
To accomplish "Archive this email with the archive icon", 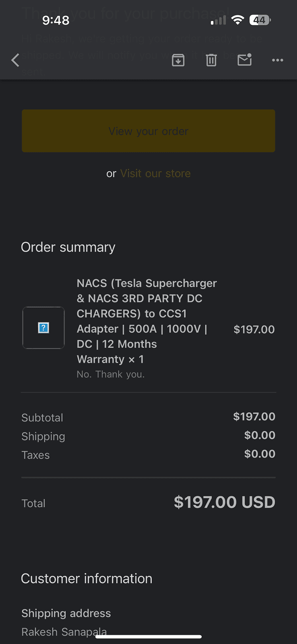I will (178, 60).
